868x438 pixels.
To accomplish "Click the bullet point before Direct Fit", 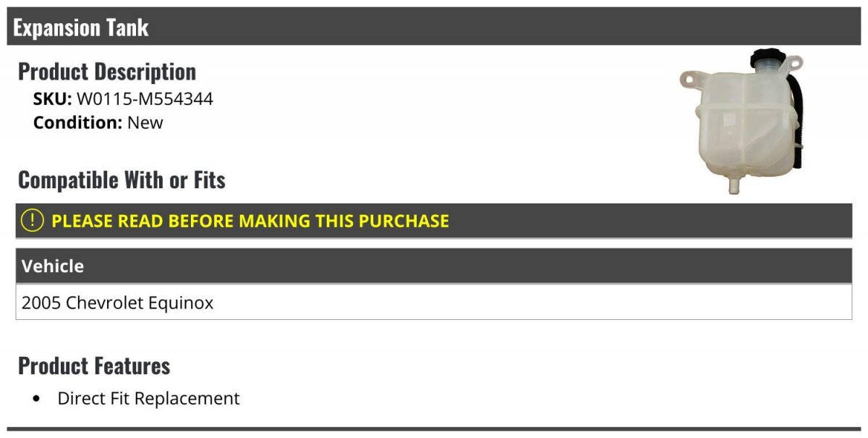I will tap(38, 399).
